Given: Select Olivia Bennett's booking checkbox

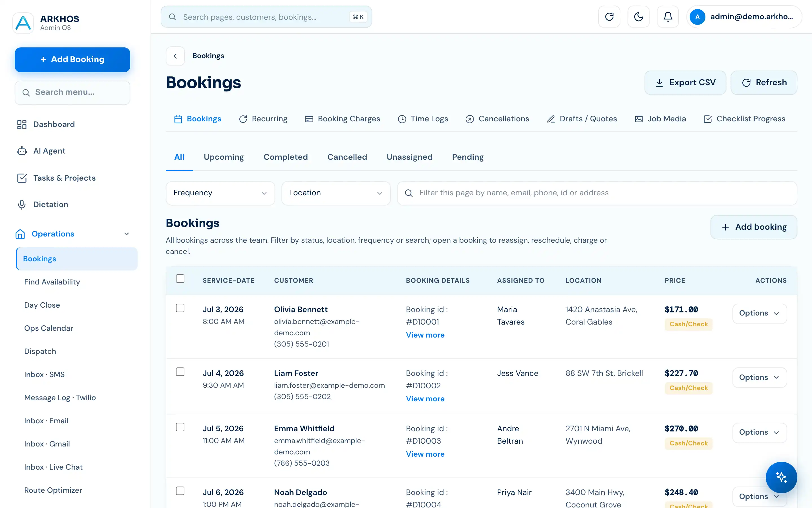Looking at the screenshot, I should [x=180, y=308].
